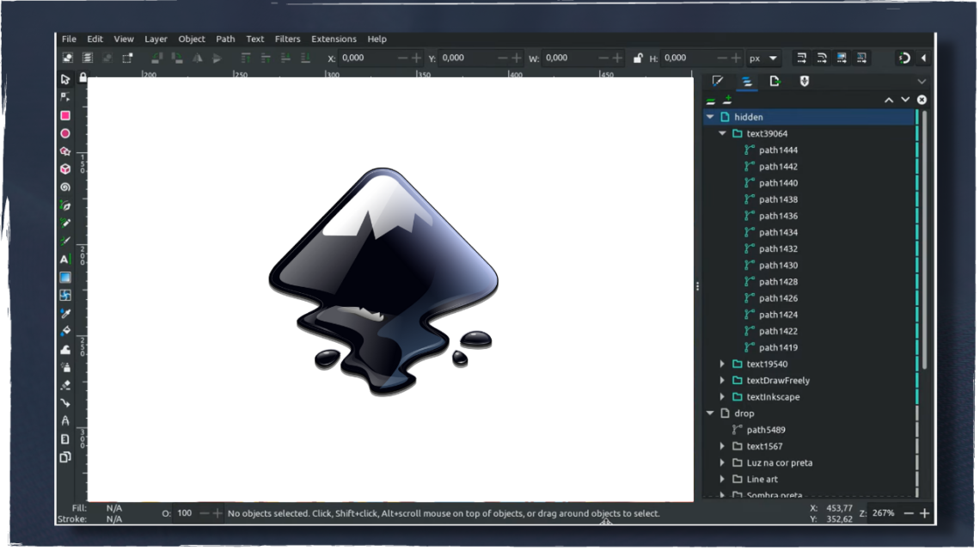
Task: Select path1419 in the Objects panel
Action: coord(778,347)
